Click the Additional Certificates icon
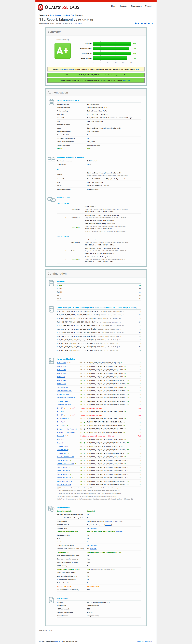Screen dimensions: 192x644 click(x=51, y=159)
